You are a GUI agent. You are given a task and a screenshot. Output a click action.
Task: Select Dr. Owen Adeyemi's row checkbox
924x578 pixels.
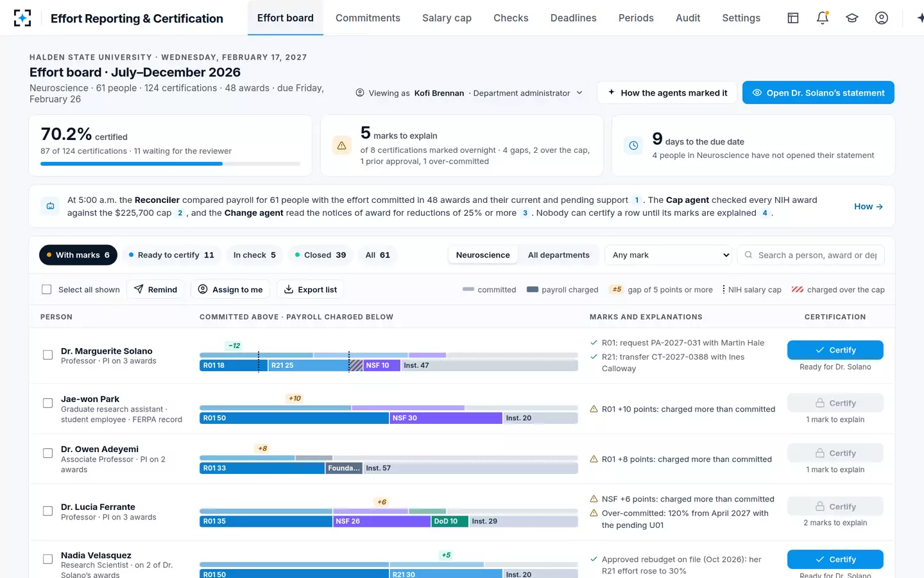pyautogui.click(x=47, y=453)
